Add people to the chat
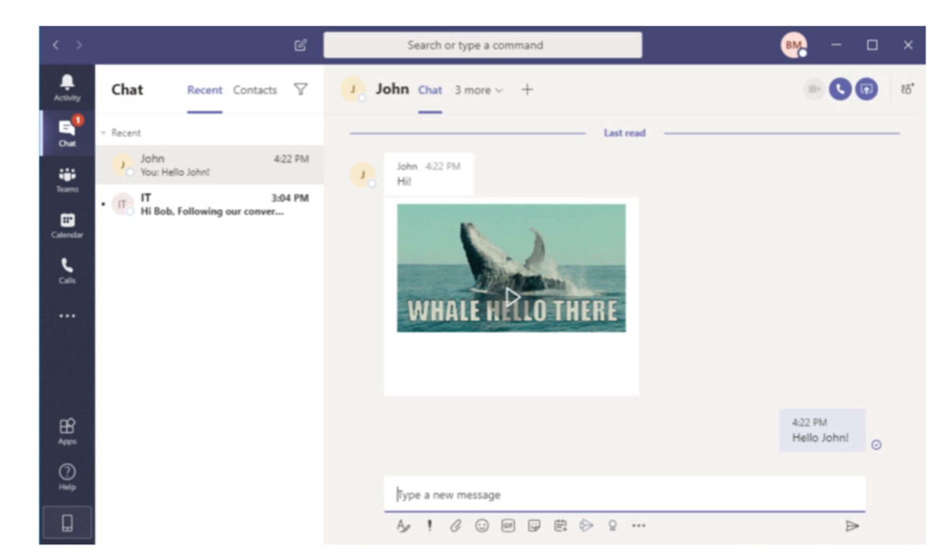 pos(907,89)
